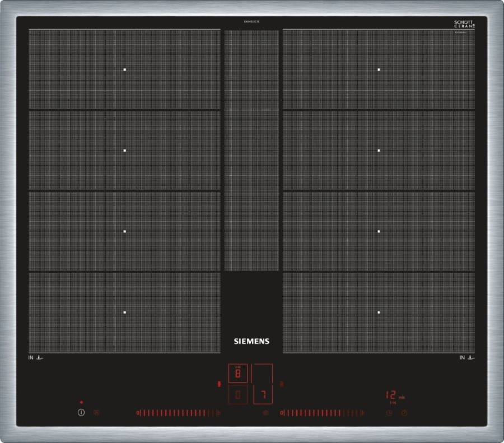Select the zone display showing level 7
This screenshot has width=504, height=443.
point(263,395)
